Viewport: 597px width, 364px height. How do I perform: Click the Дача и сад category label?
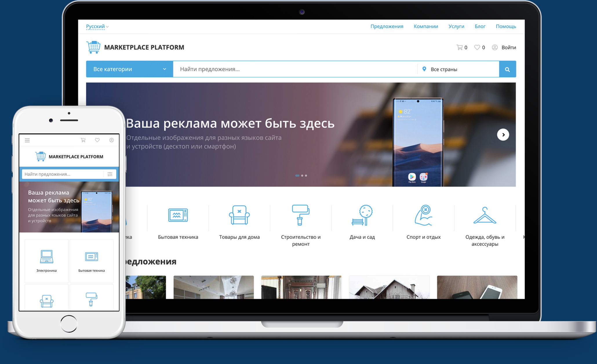(x=362, y=237)
